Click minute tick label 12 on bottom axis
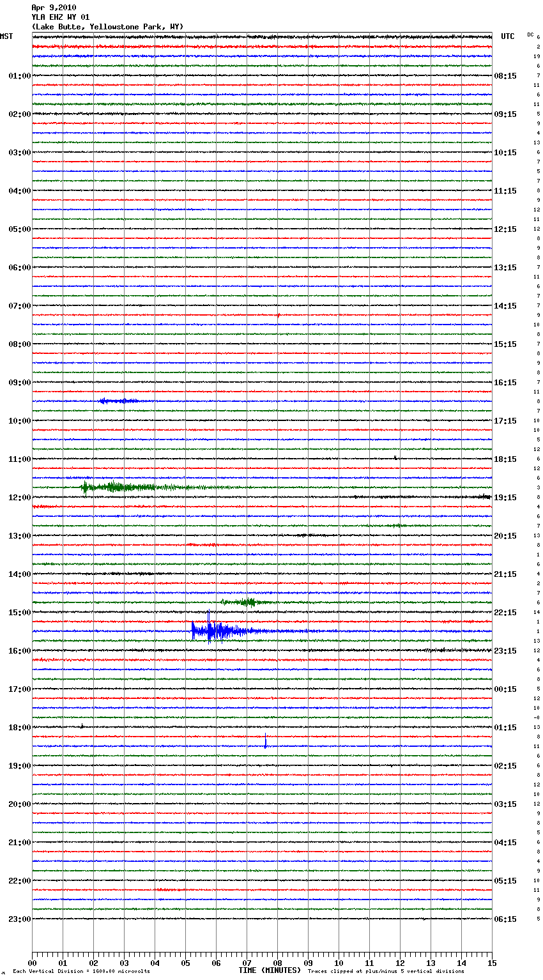 [400, 963]
